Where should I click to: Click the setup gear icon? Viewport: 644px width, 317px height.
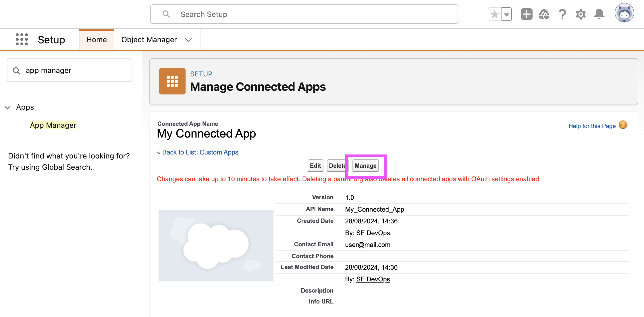click(x=581, y=14)
